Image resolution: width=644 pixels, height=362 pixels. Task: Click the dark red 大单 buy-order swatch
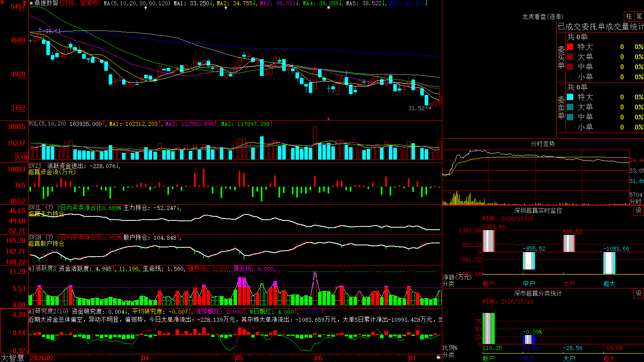(x=570, y=57)
